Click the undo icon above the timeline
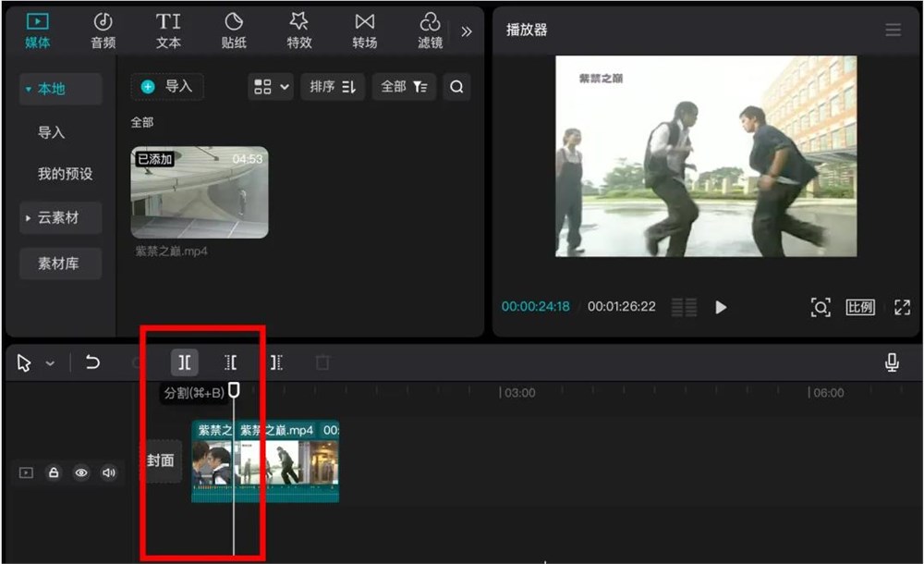 point(92,362)
